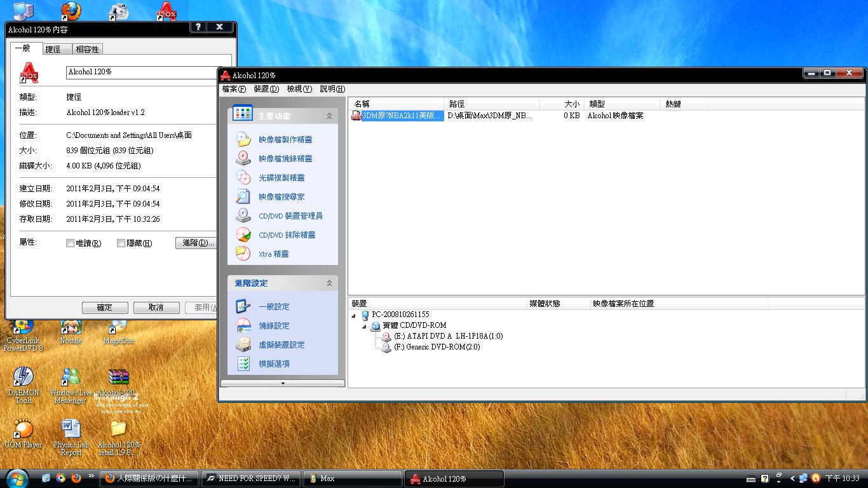Enable the 唯讀 read-only checkbox
Viewport: 868px width, 488px height.
71,243
